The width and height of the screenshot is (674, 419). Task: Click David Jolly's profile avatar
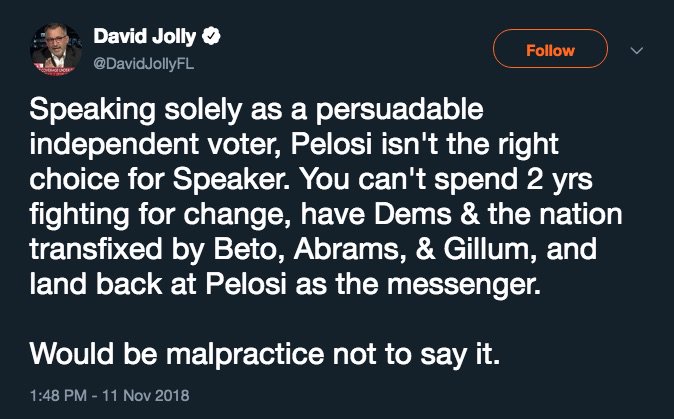[x=54, y=49]
